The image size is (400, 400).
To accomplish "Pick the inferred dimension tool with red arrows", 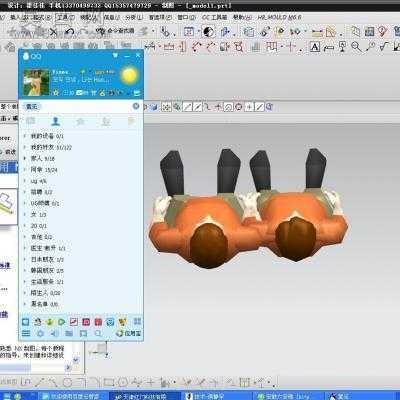I will pyautogui.click(x=151, y=46).
